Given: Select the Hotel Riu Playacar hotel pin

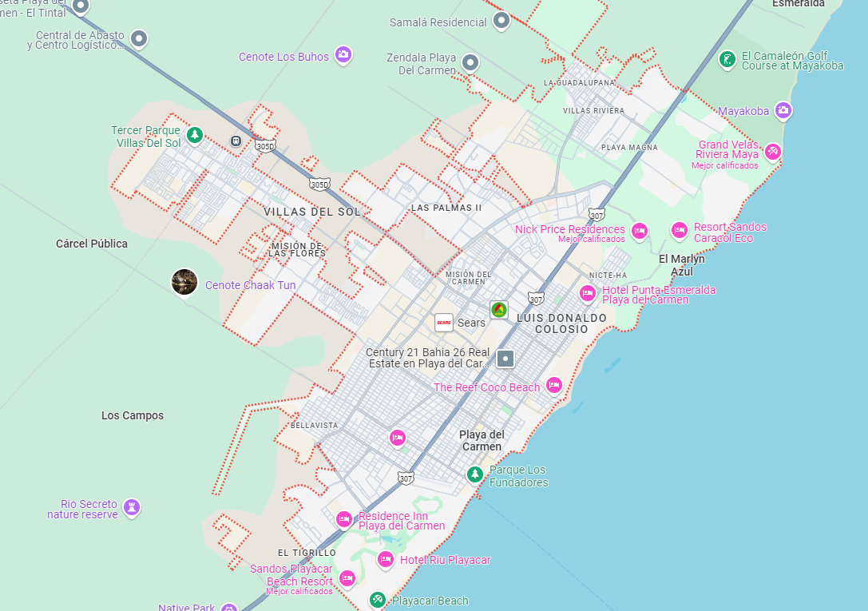Looking at the screenshot, I should pos(385,560).
